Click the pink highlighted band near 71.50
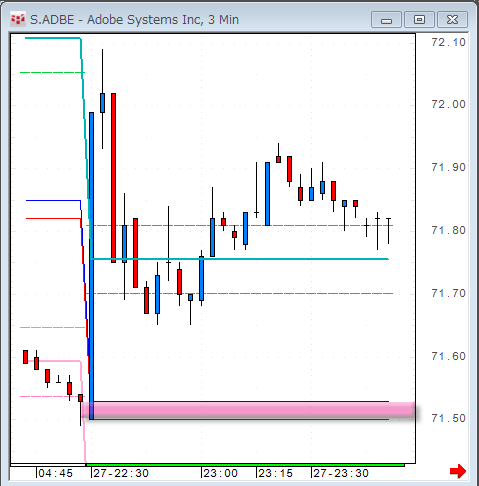The image size is (479, 486). point(248,410)
